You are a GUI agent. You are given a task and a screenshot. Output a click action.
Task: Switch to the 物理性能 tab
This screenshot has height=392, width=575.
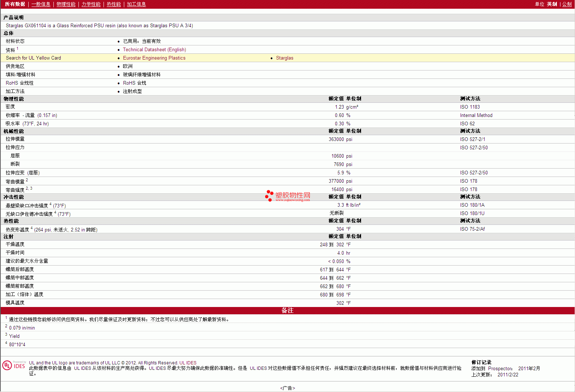coord(66,4)
